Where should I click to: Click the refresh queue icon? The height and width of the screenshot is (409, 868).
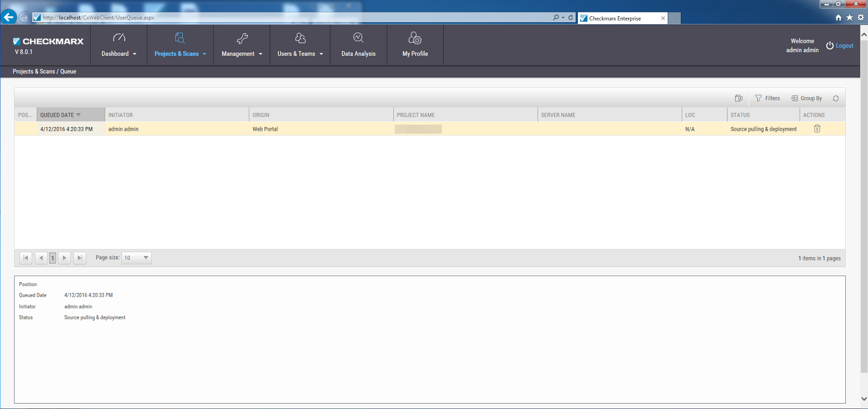835,98
